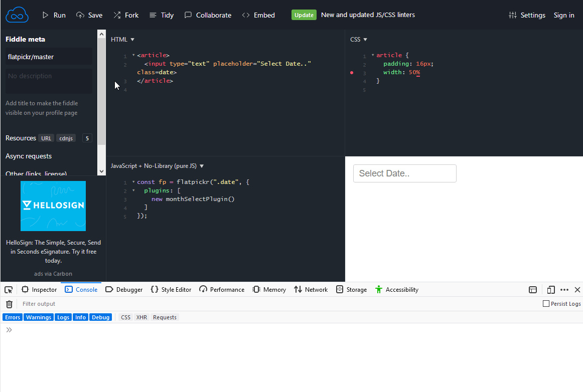Screen dimensions: 583x392
Task: Clear the console output with trash icon
Action: point(9,304)
